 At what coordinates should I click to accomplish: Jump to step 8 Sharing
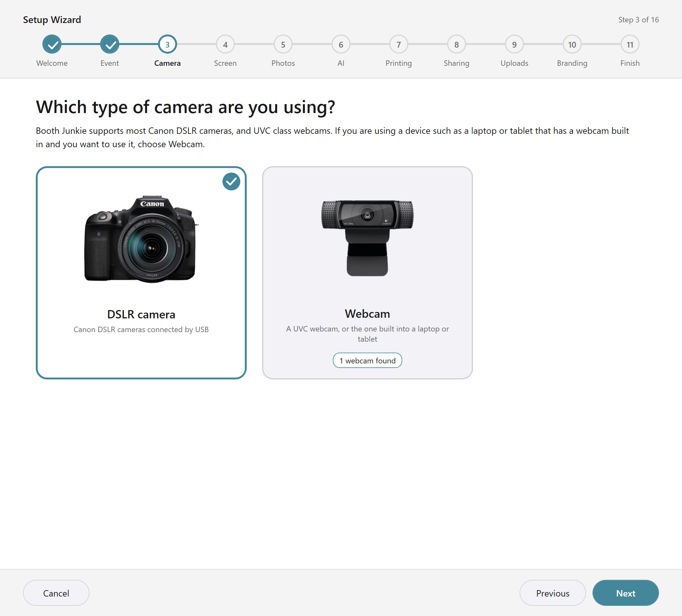(457, 44)
